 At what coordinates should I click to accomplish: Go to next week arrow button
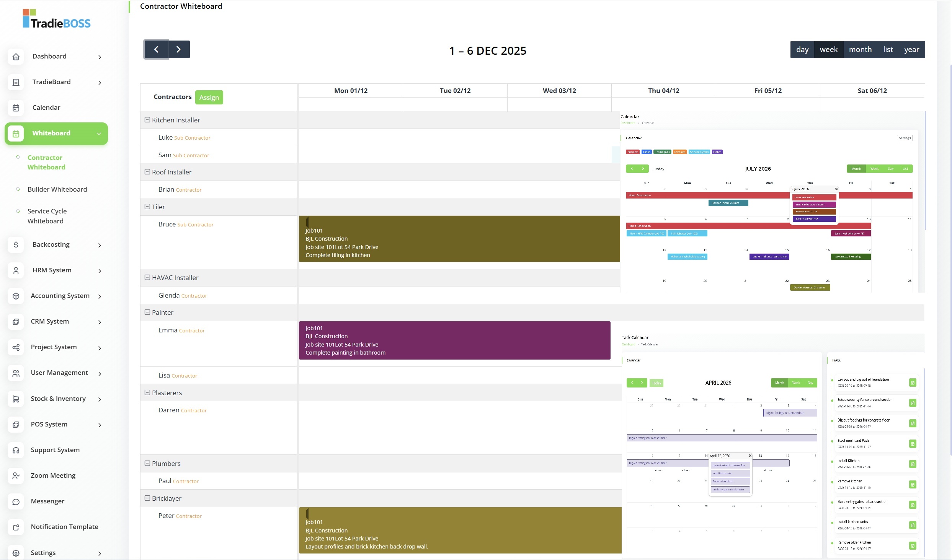[179, 49]
